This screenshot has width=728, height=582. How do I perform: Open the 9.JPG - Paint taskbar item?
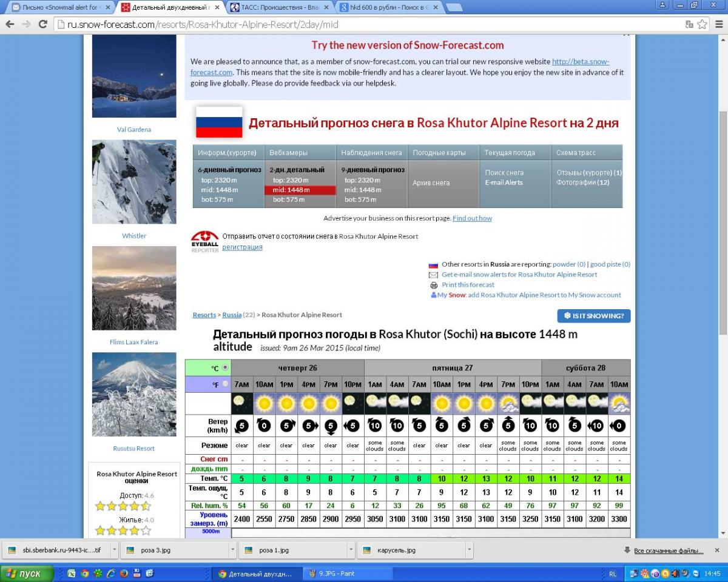click(x=348, y=574)
